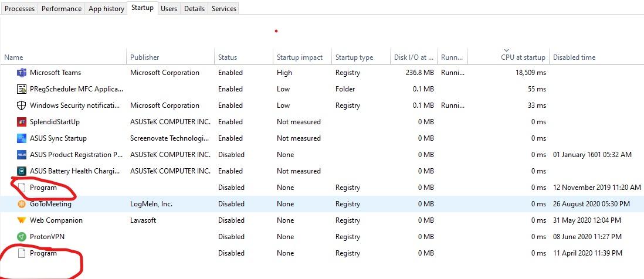
Task: Click the Windows Security notification shield icon
Action: coord(21,106)
